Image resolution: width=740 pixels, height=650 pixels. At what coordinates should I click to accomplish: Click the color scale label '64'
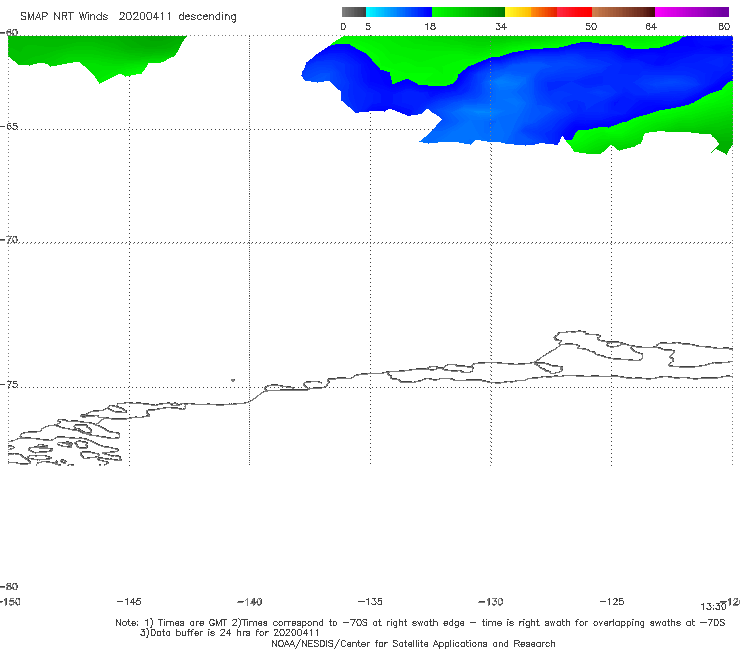[x=651, y=26]
